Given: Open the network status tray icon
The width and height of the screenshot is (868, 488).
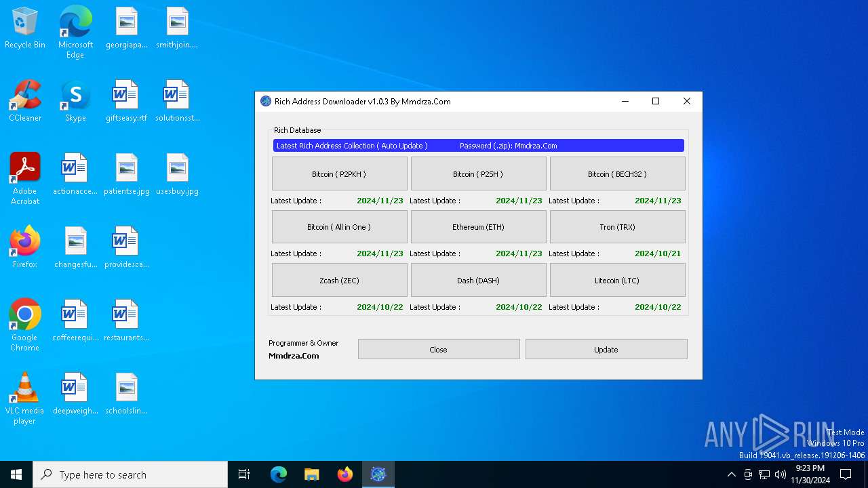Looking at the screenshot, I should tap(764, 474).
